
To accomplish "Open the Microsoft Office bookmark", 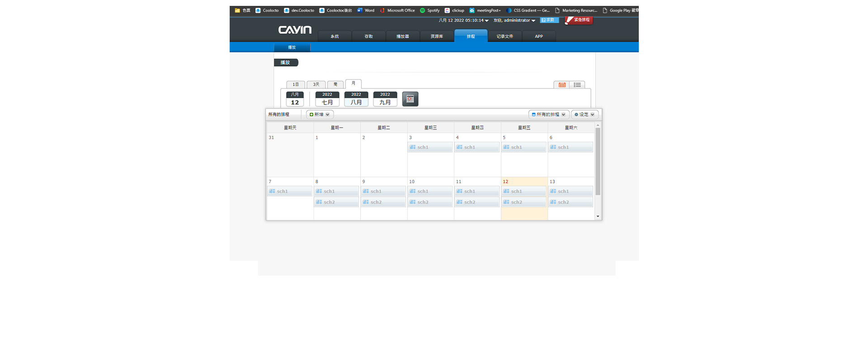I will (397, 10).
